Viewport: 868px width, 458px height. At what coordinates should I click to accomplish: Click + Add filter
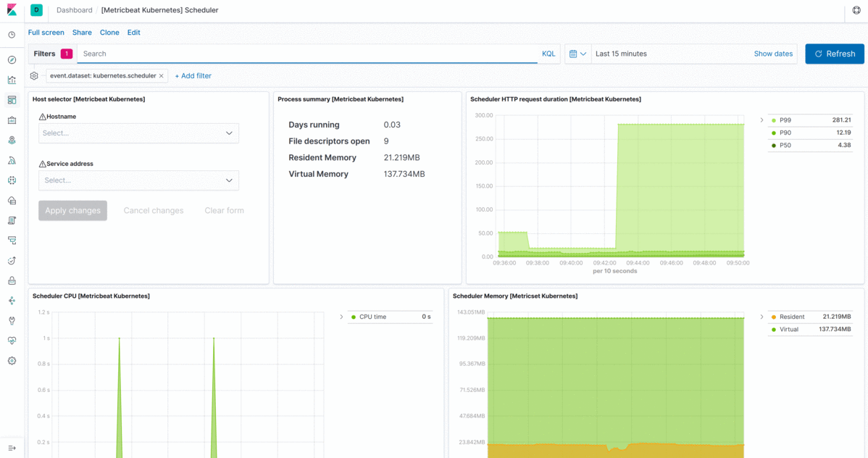193,76
